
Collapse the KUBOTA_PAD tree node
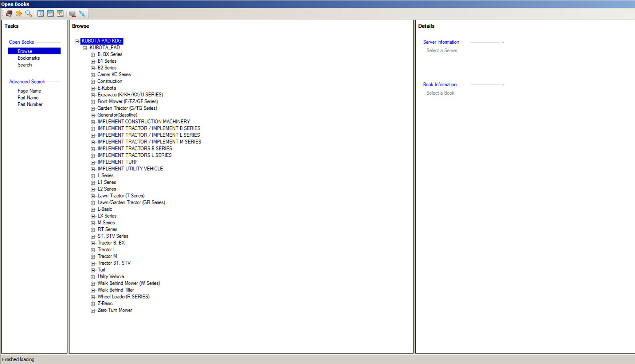[85, 48]
